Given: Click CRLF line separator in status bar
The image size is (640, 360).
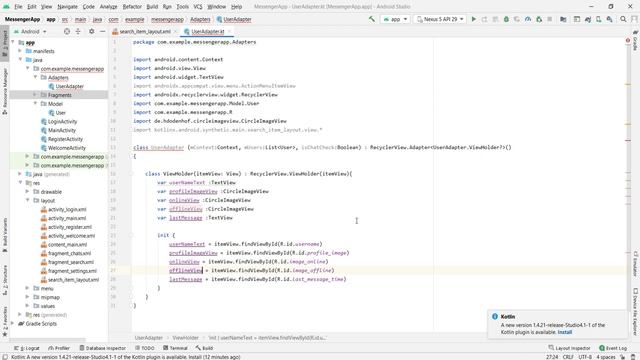Looking at the screenshot, I should pyautogui.click(x=568, y=357).
